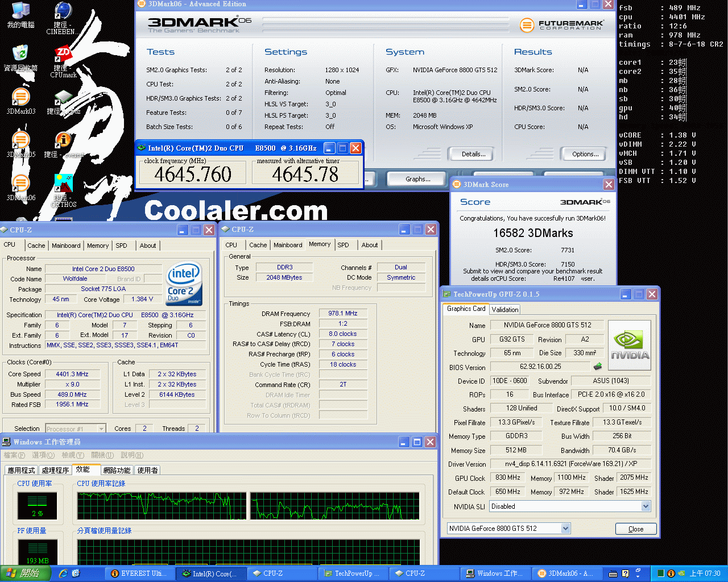
Task: Click the Futuremark logo in 3DMark06
Action: click(x=561, y=25)
